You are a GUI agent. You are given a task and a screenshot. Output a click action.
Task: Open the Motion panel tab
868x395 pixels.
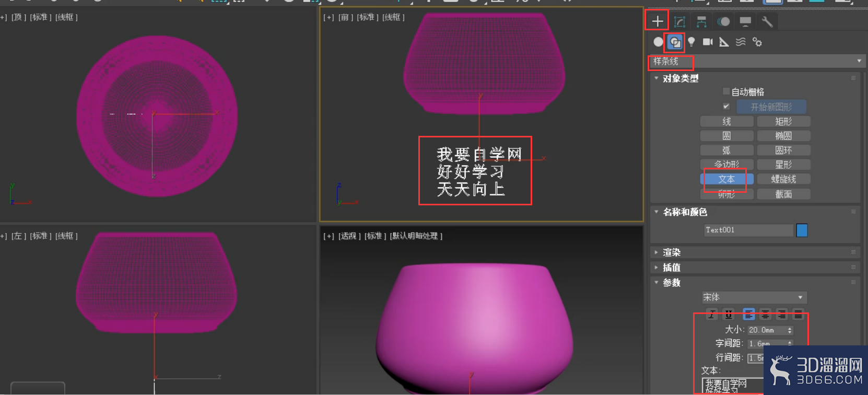723,21
